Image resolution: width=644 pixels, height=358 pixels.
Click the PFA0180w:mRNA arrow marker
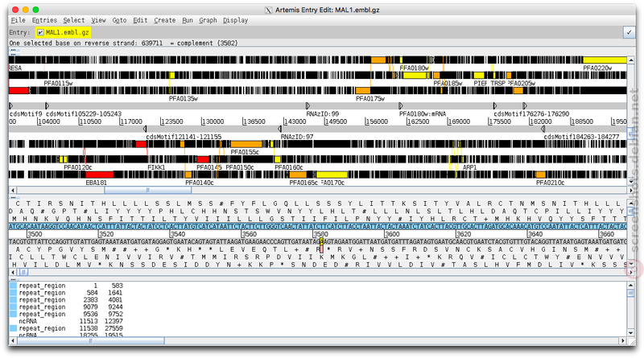[400, 106]
